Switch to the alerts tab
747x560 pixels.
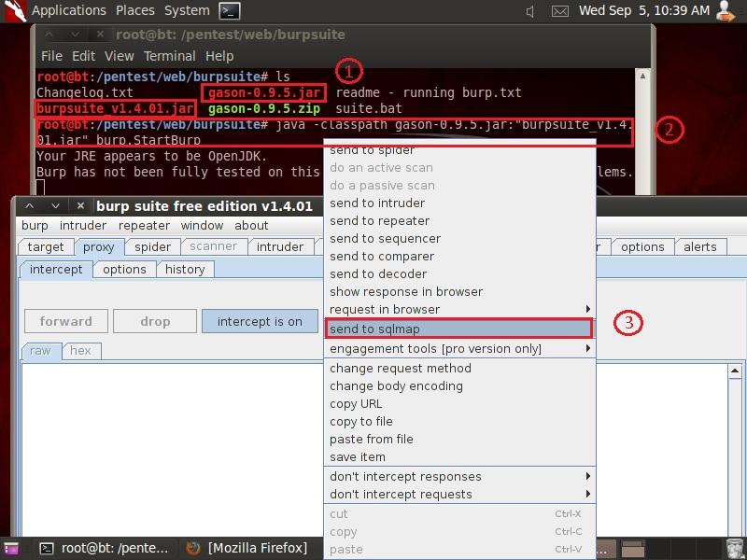699,247
